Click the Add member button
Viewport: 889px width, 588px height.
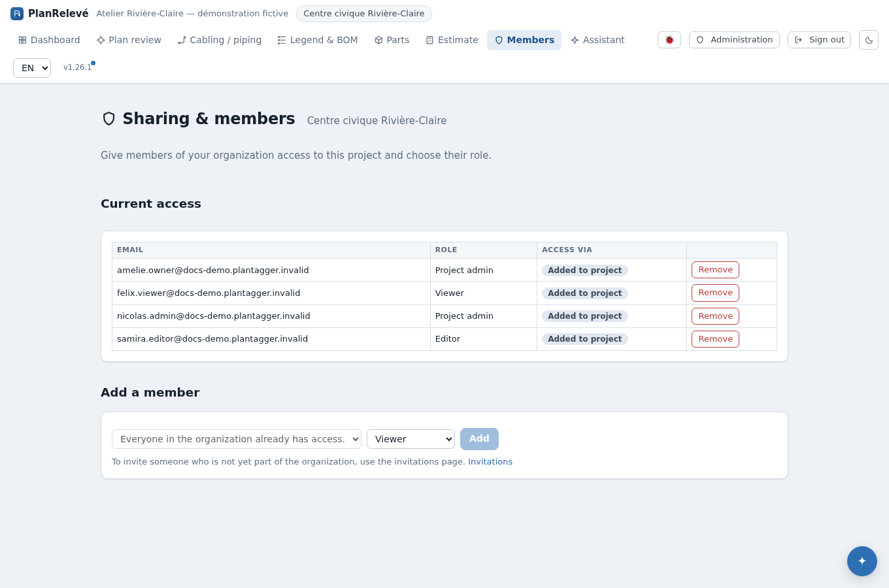coord(479,439)
